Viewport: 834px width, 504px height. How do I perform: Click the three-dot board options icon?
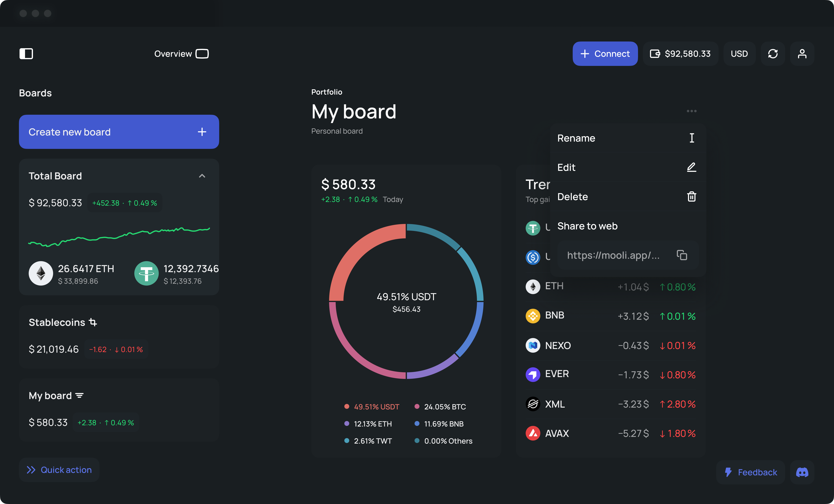692,111
